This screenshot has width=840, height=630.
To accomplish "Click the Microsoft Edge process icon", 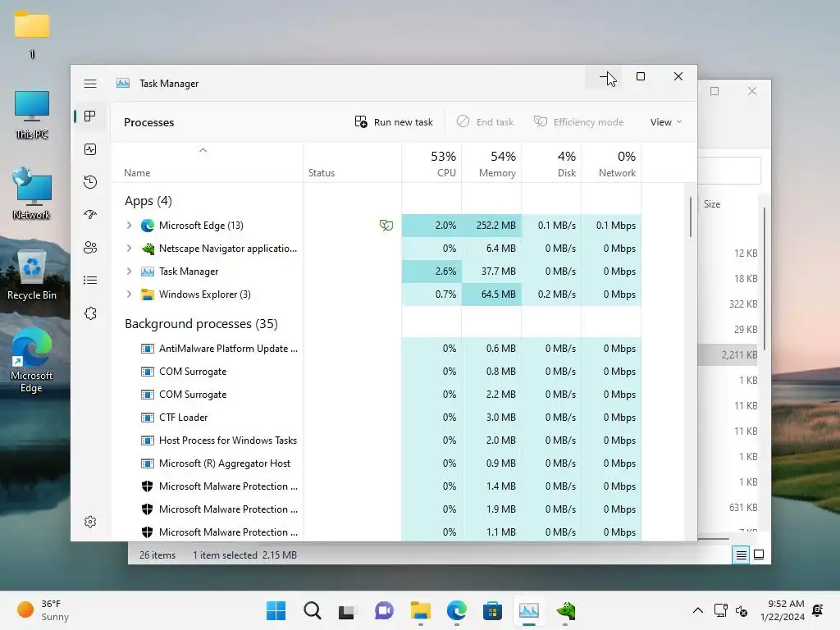I will [x=148, y=226].
